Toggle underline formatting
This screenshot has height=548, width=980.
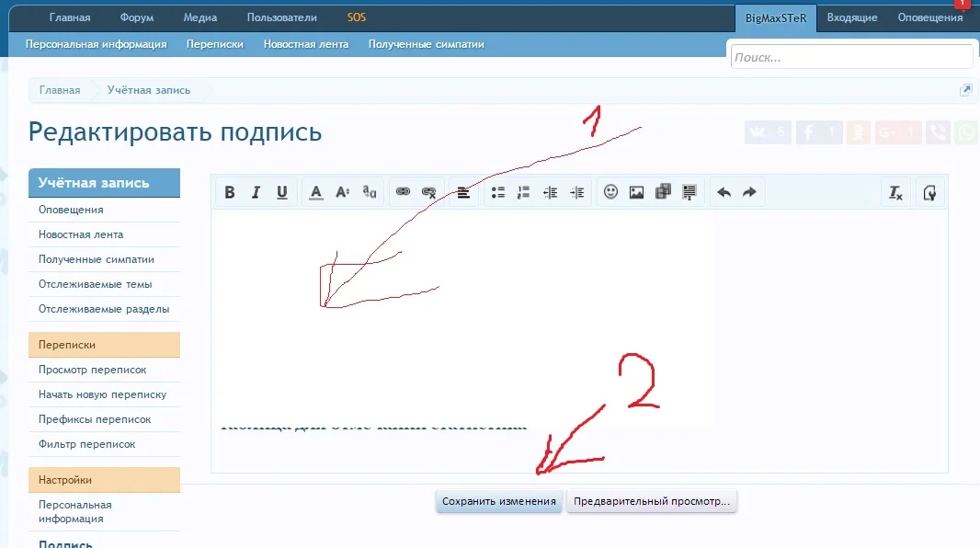282,192
